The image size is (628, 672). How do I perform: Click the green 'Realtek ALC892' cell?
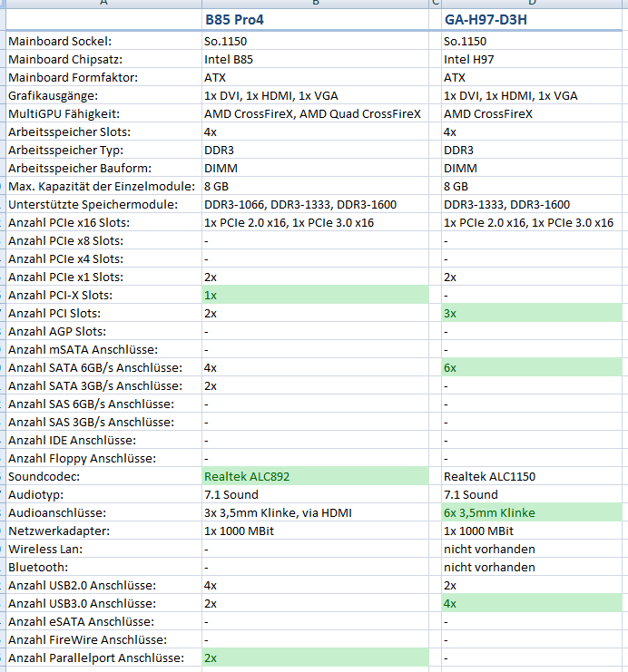point(315,476)
